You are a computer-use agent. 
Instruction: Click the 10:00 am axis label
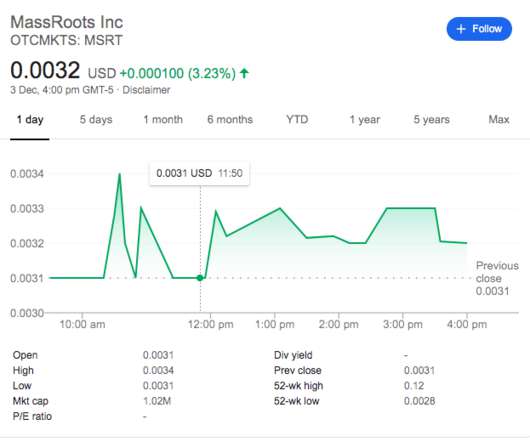click(x=82, y=324)
